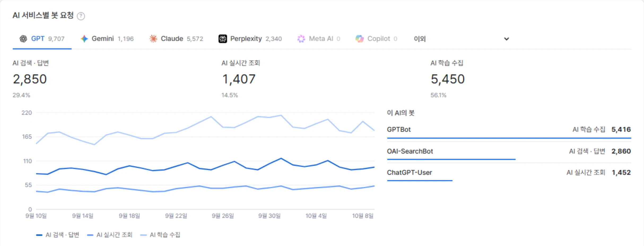The height and width of the screenshot is (246, 644).
Task: Select the GPT tab label
Action: click(x=38, y=39)
